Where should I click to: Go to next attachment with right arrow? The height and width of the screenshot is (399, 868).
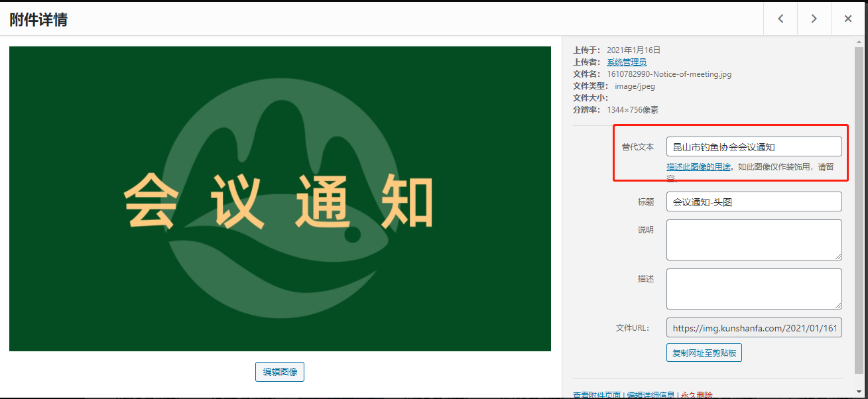tap(814, 19)
